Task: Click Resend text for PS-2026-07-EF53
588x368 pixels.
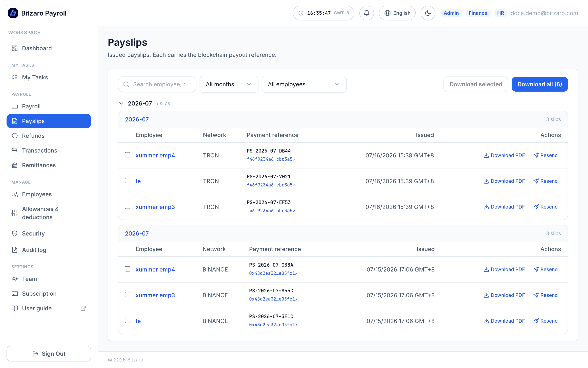Action: click(x=549, y=207)
